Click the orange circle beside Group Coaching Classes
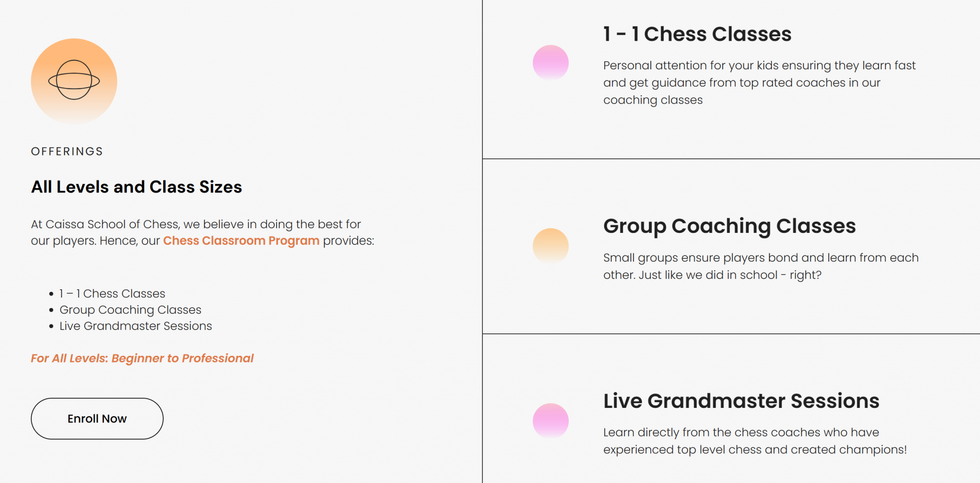Viewport: 980px width, 483px height. [550, 246]
